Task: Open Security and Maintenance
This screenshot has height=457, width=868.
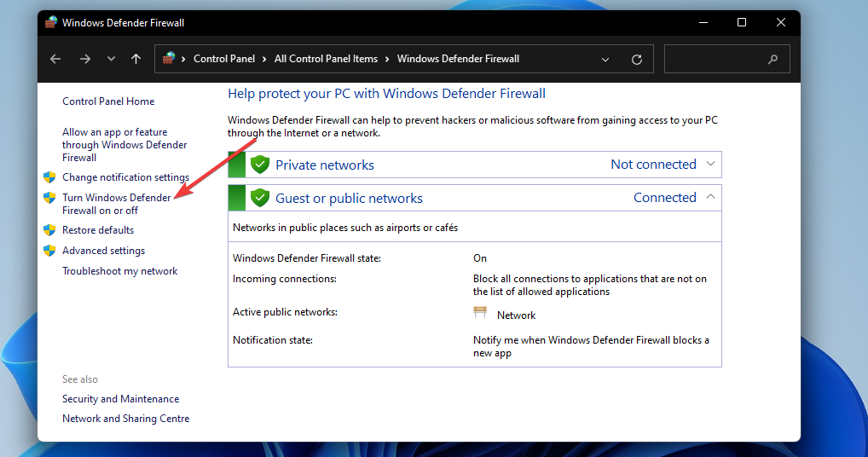Action: [121, 399]
